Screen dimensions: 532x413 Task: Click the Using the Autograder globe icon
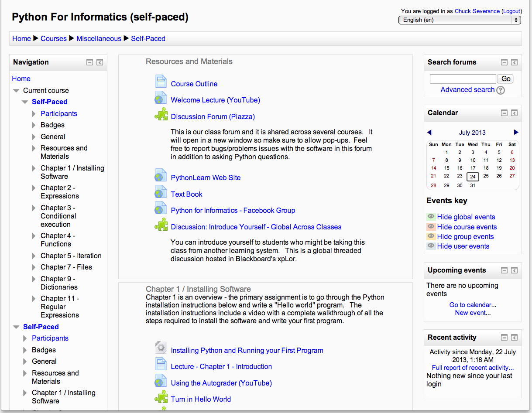pos(161,381)
